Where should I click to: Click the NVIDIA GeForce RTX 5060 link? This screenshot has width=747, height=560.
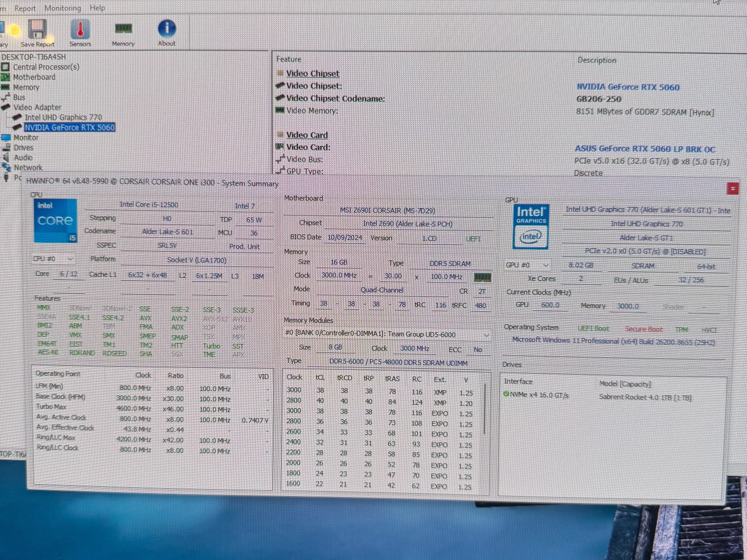(628, 87)
